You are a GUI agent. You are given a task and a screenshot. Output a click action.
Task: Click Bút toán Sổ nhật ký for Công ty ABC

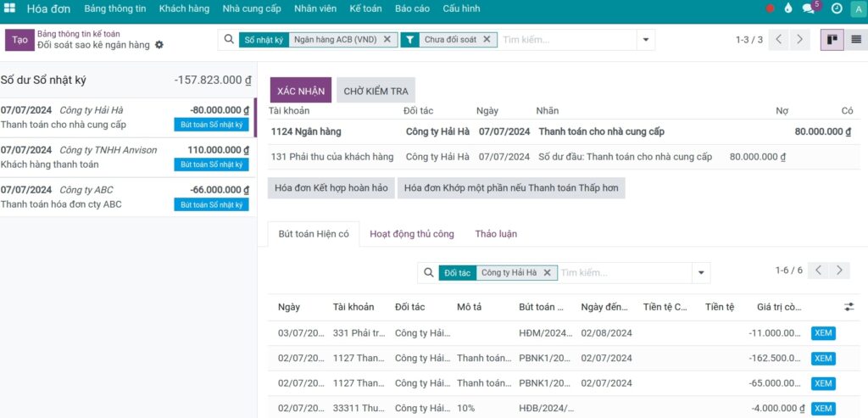pyautogui.click(x=211, y=204)
